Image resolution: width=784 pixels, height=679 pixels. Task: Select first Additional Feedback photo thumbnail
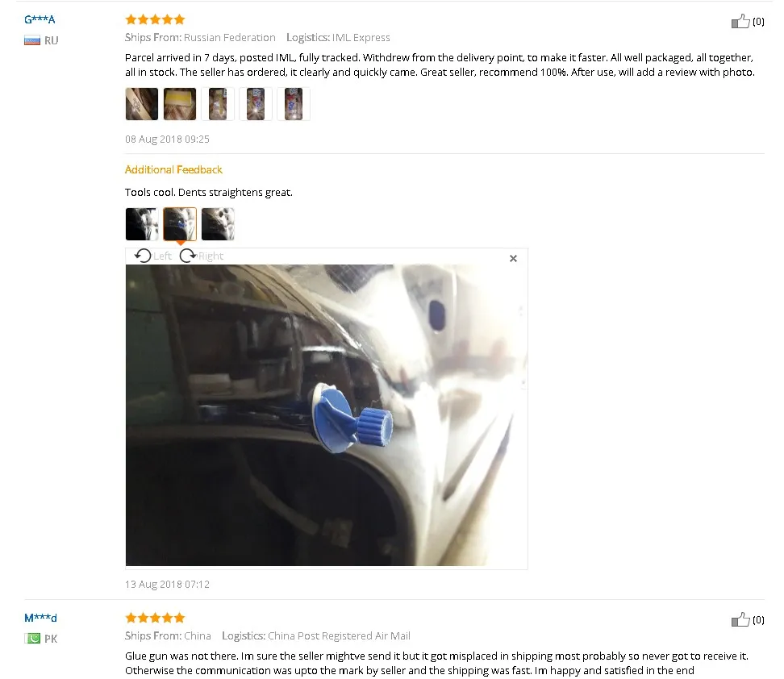point(141,224)
